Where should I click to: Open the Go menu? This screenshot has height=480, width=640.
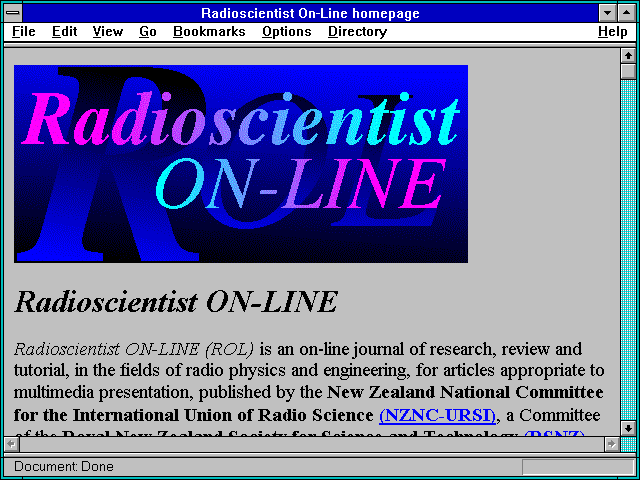coord(148,32)
